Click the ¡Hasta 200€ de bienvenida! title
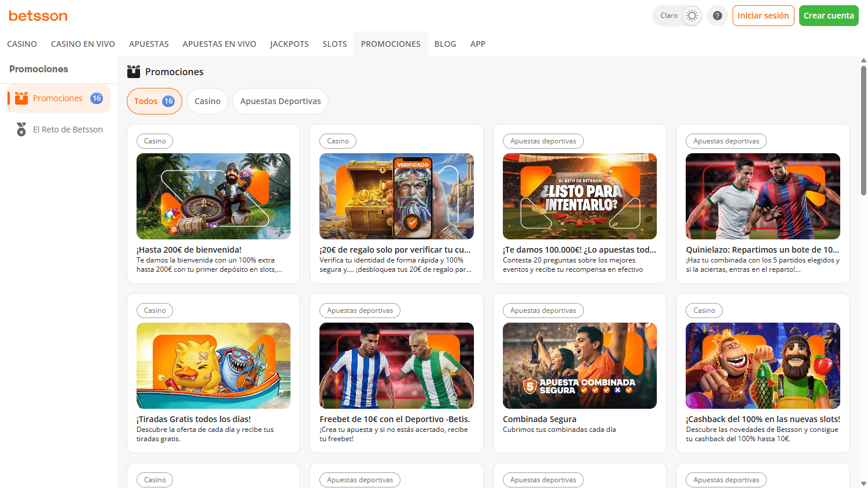Screen dimensions: 868x488 click(189, 250)
